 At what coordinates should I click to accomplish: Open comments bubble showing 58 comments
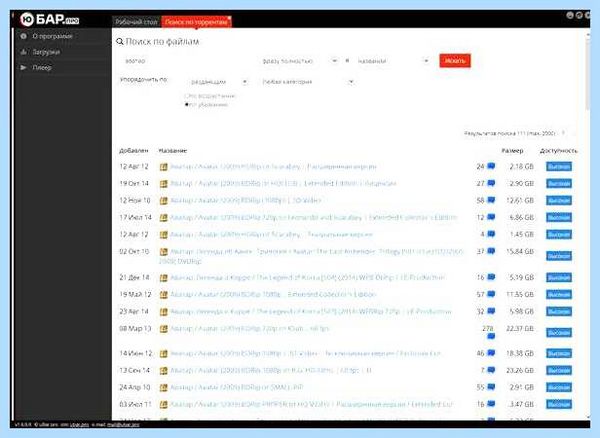click(x=491, y=200)
